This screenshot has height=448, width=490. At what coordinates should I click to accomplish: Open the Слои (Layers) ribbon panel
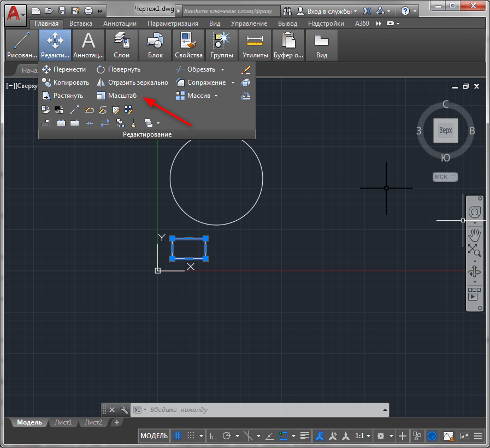(x=121, y=45)
